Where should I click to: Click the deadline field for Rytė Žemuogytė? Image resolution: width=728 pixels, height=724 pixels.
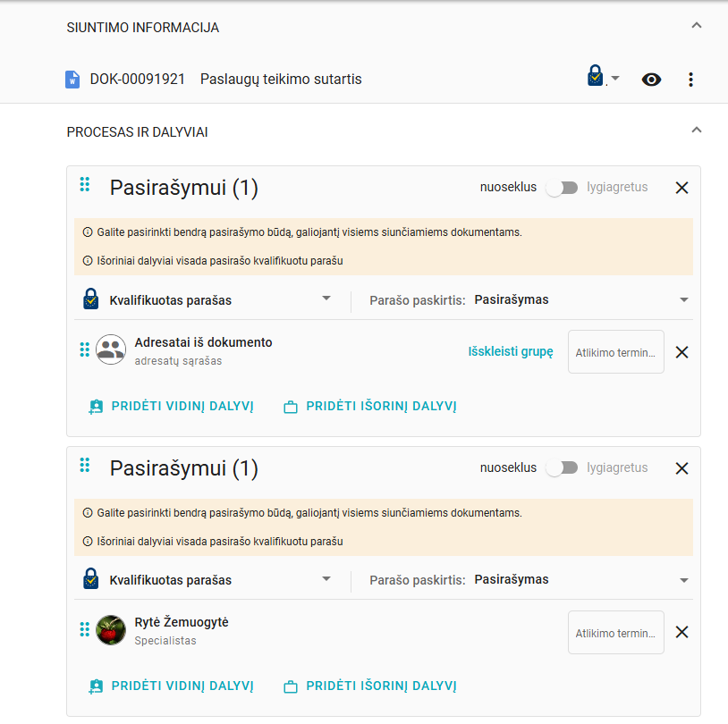click(615, 633)
